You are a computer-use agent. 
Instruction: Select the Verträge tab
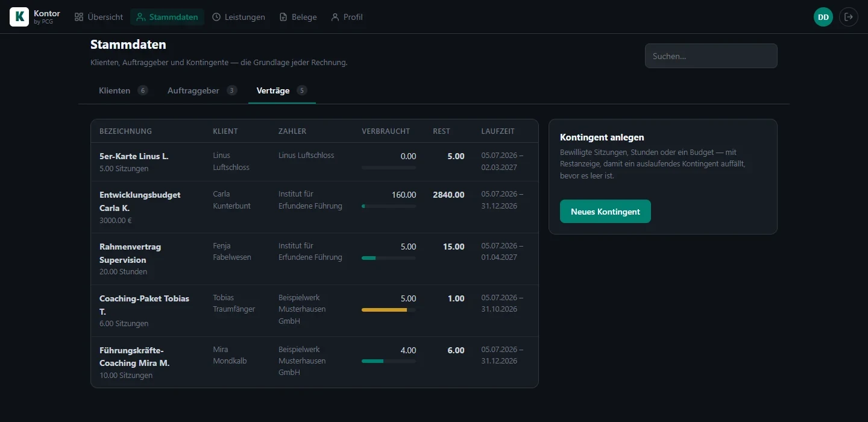point(281,90)
